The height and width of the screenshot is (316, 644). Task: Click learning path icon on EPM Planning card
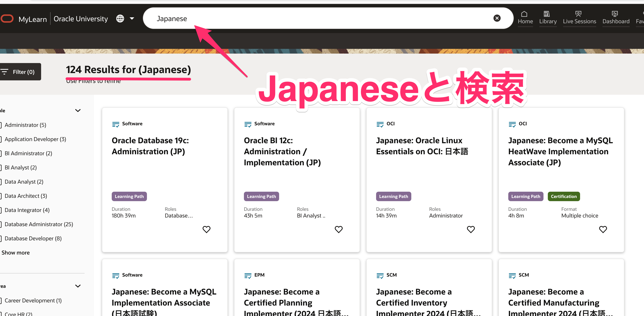pos(248,276)
